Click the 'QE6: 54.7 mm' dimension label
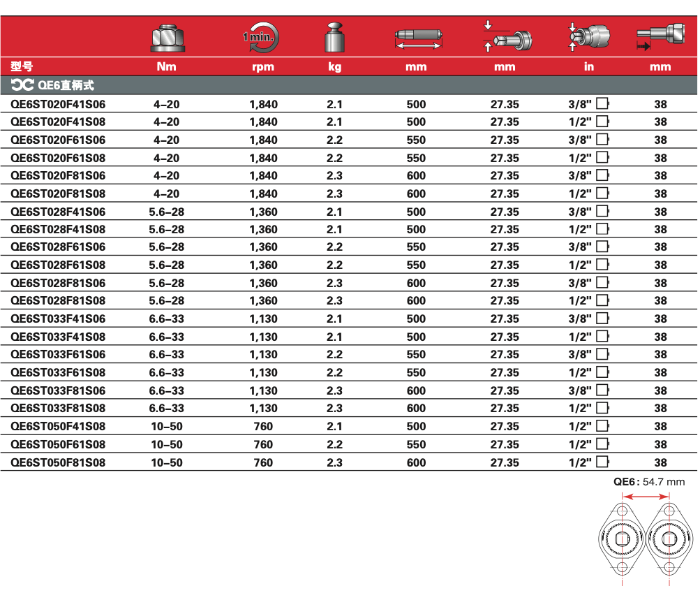Image resolution: width=700 pixels, height=593 pixels. (648, 481)
